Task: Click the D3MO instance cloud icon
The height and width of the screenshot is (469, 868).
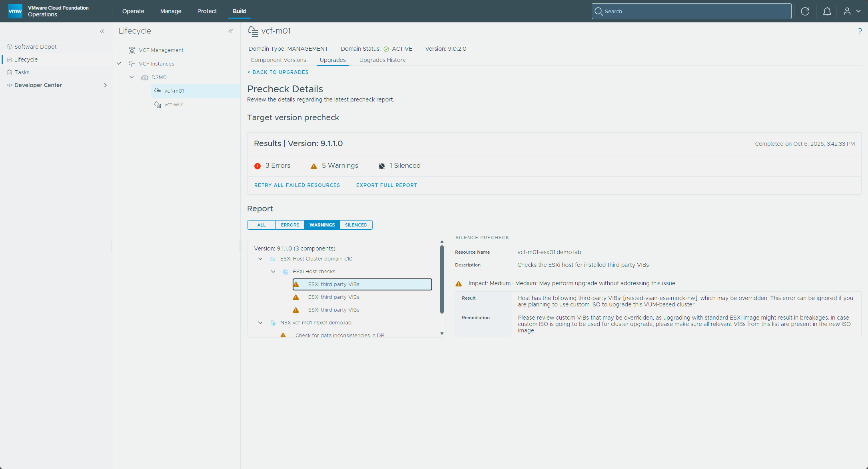Action: pyautogui.click(x=145, y=78)
